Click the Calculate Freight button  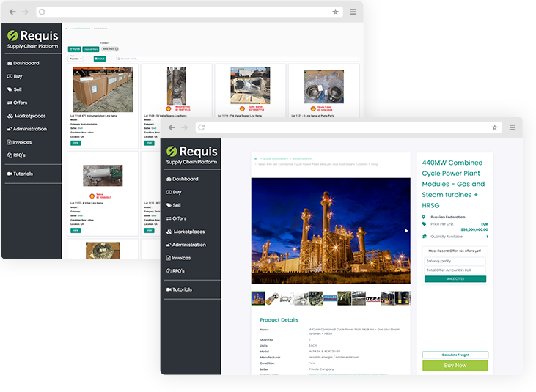455,355
